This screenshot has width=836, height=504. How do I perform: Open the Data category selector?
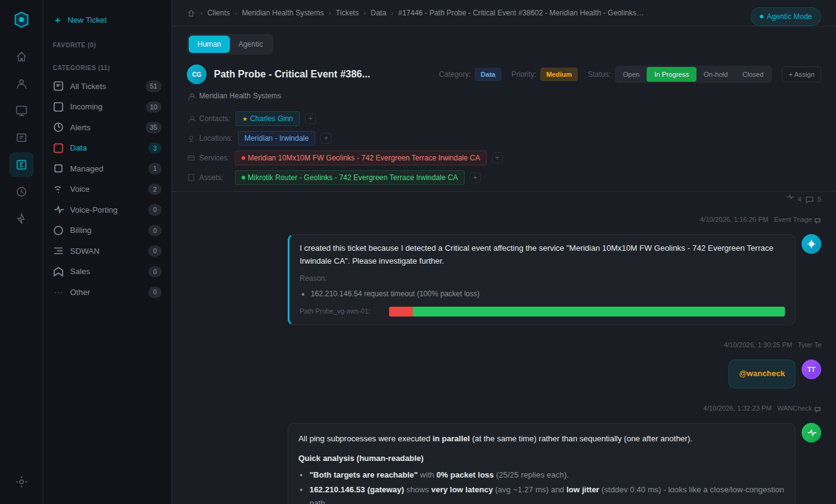click(x=488, y=74)
